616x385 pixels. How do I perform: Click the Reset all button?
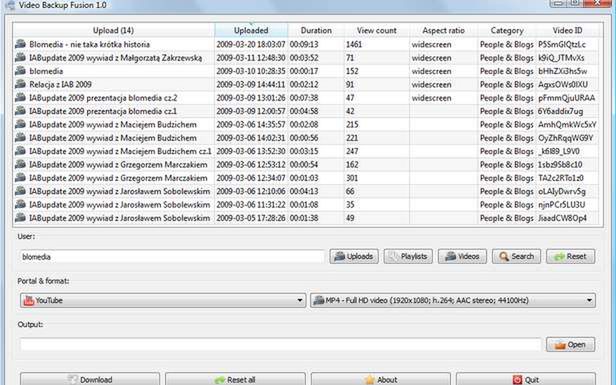click(235, 379)
